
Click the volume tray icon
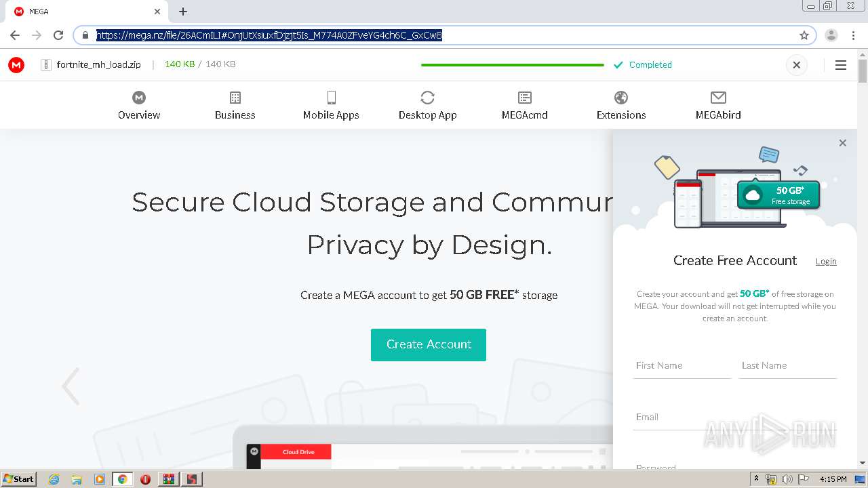[787, 479]
